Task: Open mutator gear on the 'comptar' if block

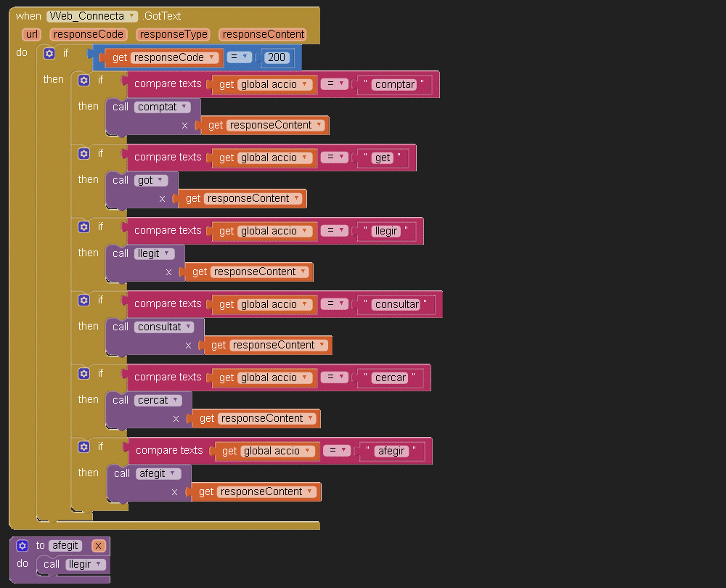Action: (x=83, y=81)
